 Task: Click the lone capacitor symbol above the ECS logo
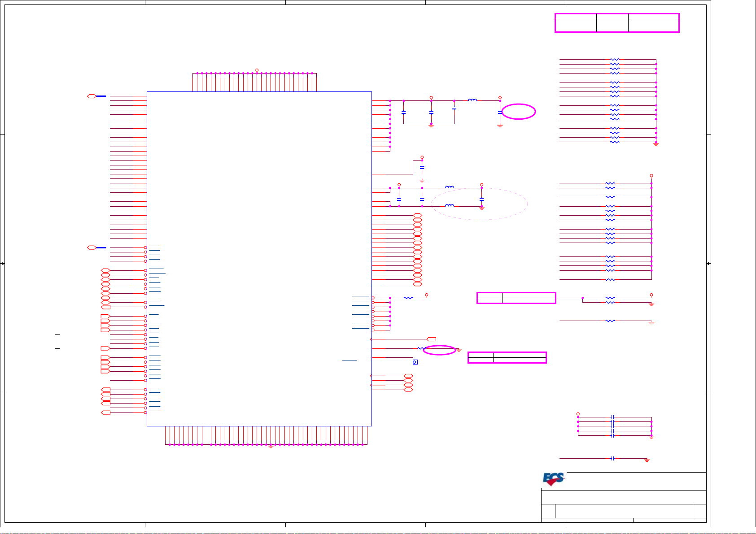(613, 459)
